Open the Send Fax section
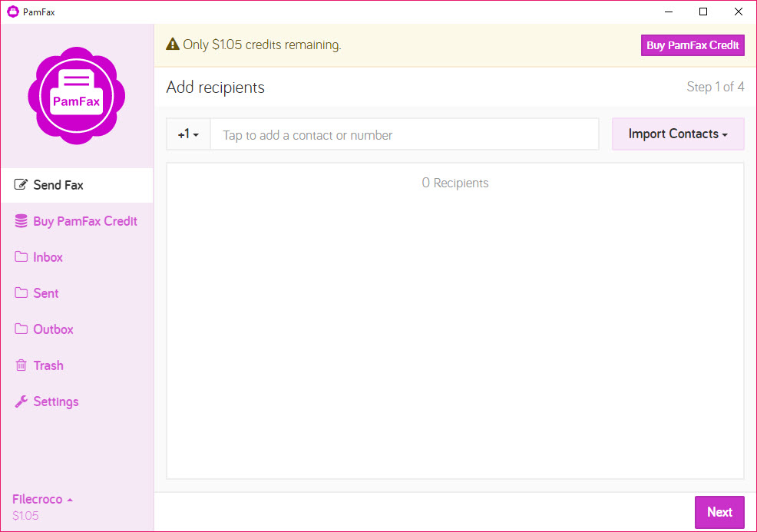 pos(77,185)
